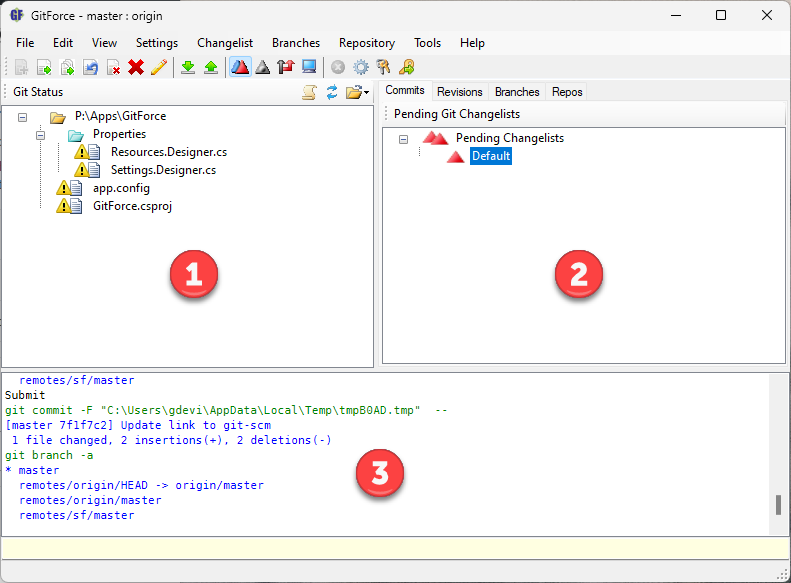The width and height of the screenshot is (791, 583).
Task: Click the gray circle stop icon
Action: tap(338, 67)
